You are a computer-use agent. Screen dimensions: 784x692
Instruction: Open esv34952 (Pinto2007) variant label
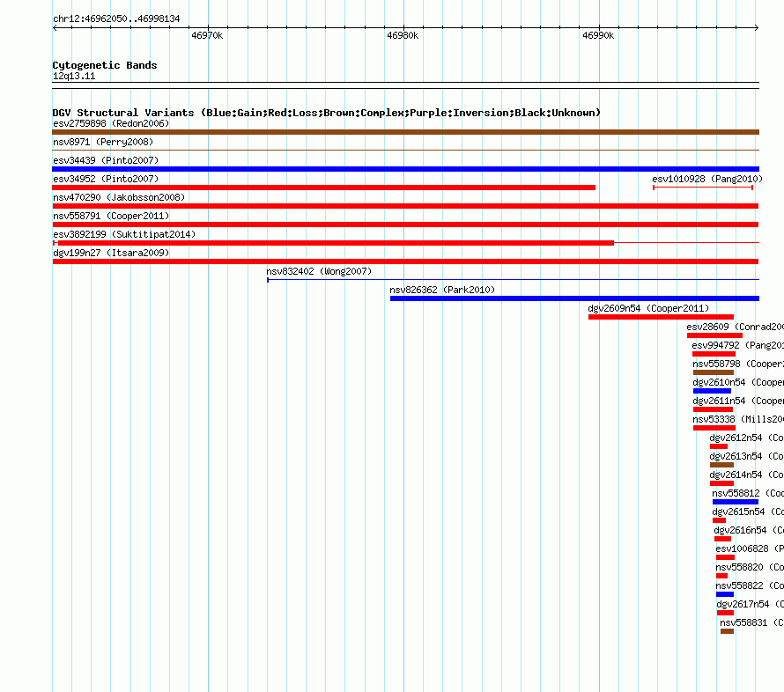(106, 179)
